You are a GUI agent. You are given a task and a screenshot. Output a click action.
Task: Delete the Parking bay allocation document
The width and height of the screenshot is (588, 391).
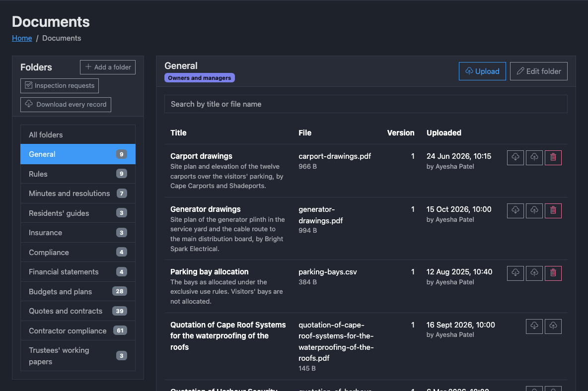point(553,273)
